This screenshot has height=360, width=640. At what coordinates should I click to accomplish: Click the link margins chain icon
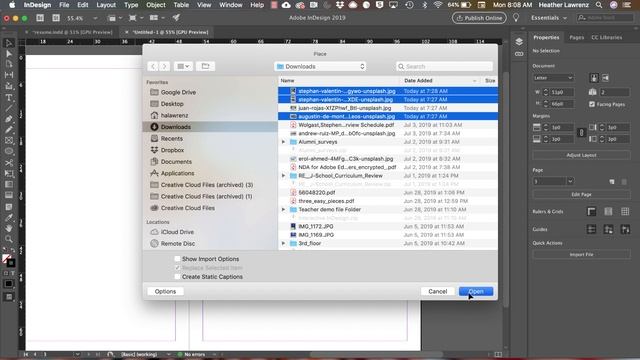click(x=581, y=133)
